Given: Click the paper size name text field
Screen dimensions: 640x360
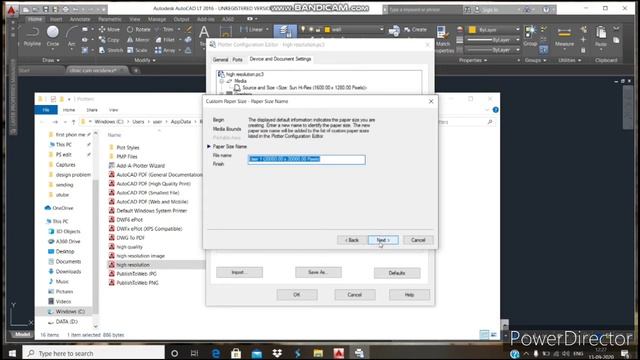Looking at the screenshot, I should (x=307, y=159).
